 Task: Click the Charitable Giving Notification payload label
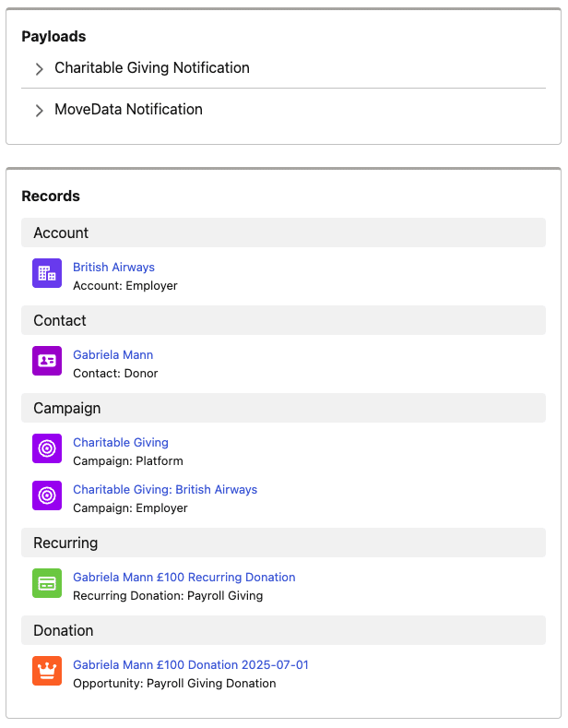coord(152,67)
